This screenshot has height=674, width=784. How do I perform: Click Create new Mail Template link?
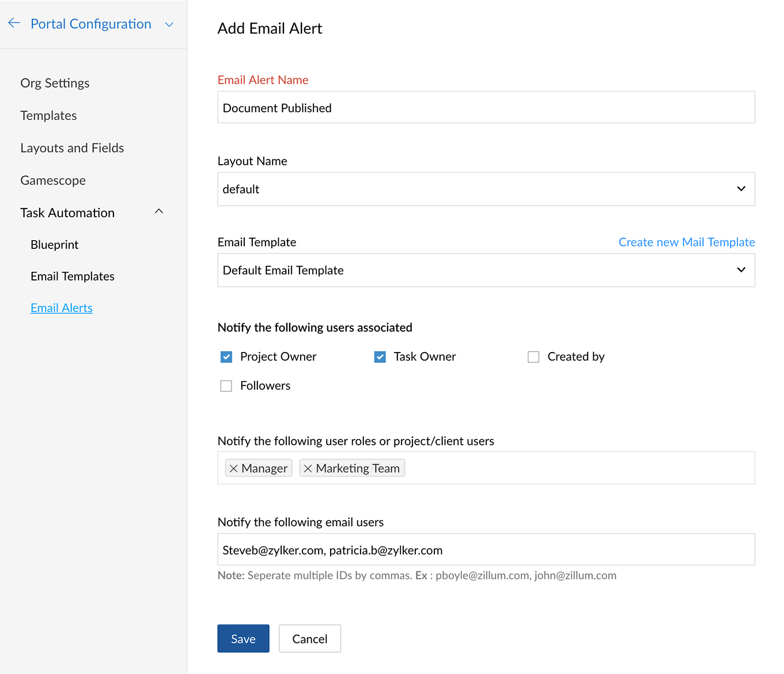click(687, 242)
